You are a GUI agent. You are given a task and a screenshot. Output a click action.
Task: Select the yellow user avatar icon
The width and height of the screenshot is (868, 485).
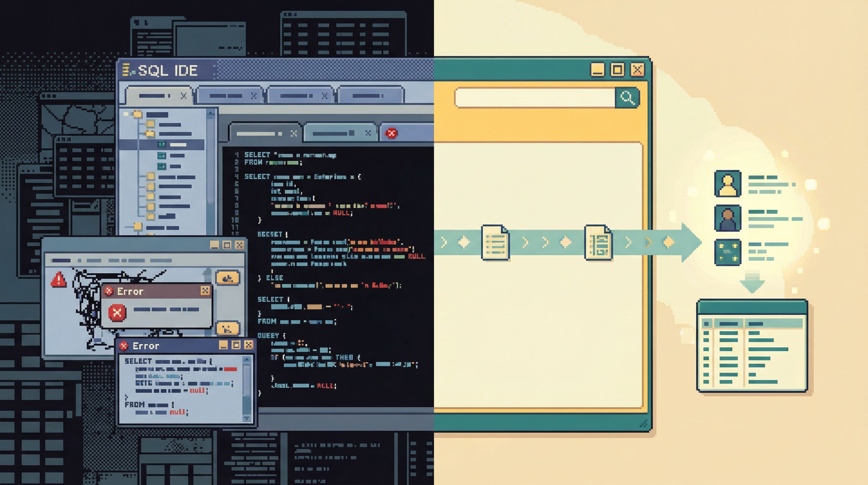(x=728, y=183)
